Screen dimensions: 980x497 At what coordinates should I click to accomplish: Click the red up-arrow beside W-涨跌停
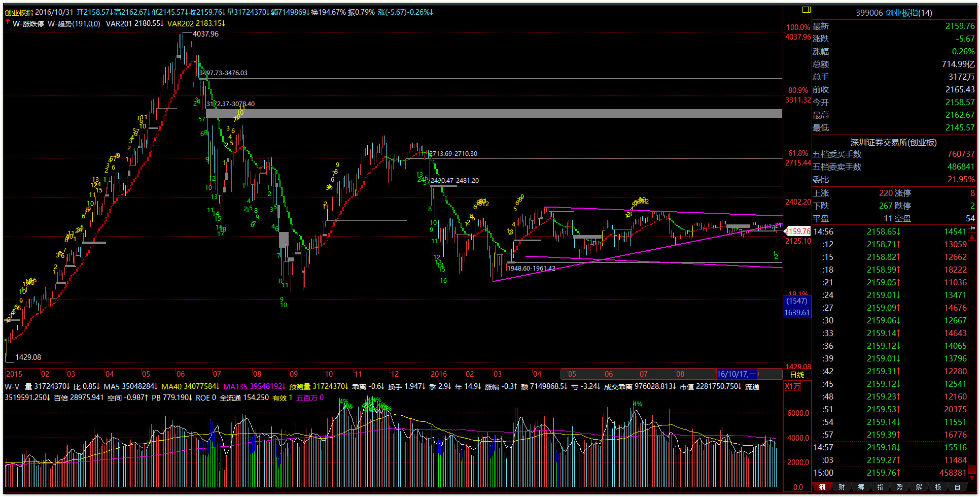point(8,22)
